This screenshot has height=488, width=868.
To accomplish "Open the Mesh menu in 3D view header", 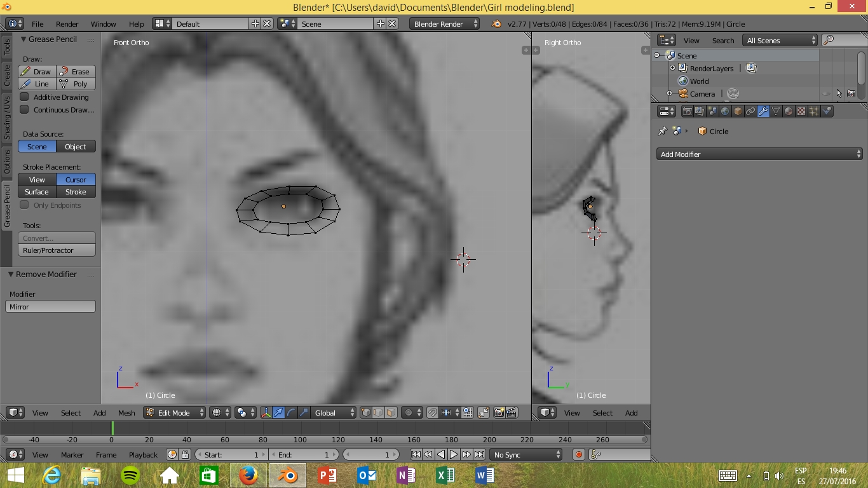I will pyautogui.click(x=126, y=412).
